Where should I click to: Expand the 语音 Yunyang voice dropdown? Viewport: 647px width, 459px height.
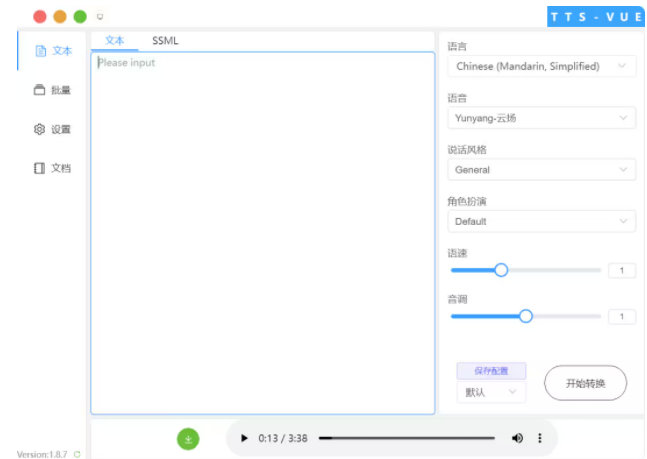pos(541,118)
